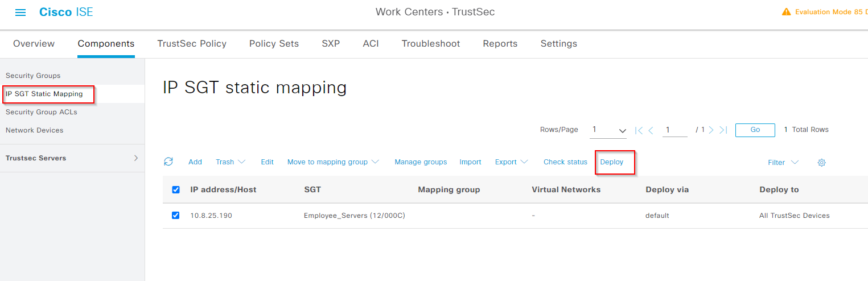868x281 pixels.
Task: Open the Trash dropdown menu
Action: click(231, 162)
